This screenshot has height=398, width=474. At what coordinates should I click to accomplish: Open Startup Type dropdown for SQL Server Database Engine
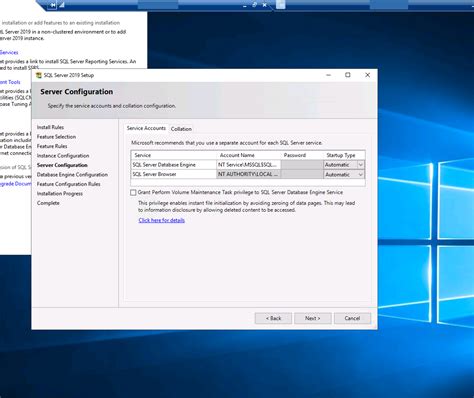point(360,165)
